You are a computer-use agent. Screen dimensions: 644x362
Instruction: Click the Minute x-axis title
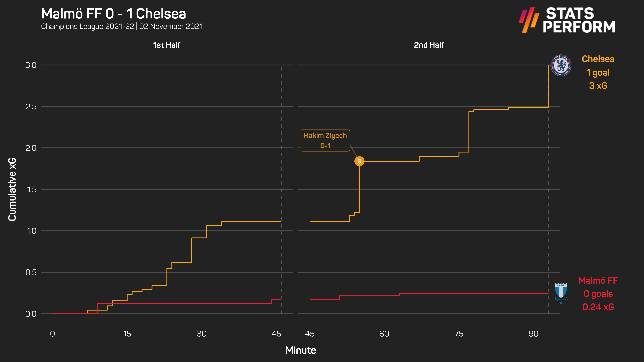(x=301, y=350)
